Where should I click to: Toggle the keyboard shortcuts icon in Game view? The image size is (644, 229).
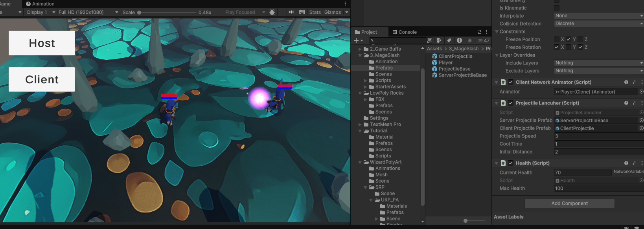point(302,12)
